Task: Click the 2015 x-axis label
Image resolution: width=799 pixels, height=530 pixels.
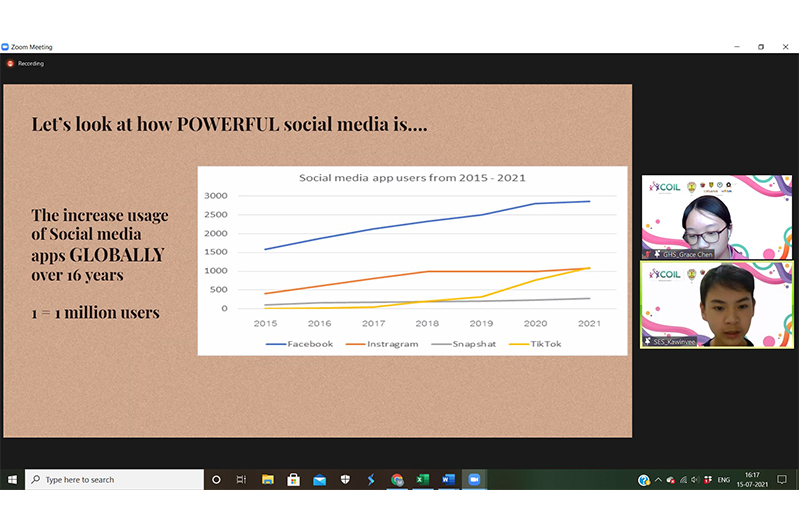Action: pyautogui.click(x=265, y=323)
